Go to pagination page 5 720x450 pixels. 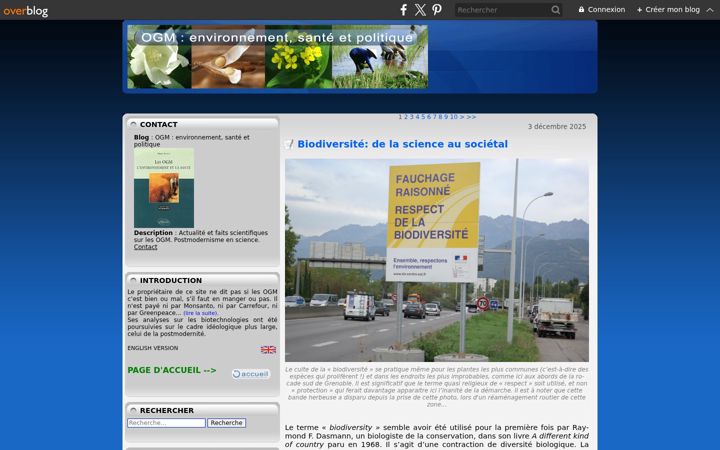(x=423, y=117)
